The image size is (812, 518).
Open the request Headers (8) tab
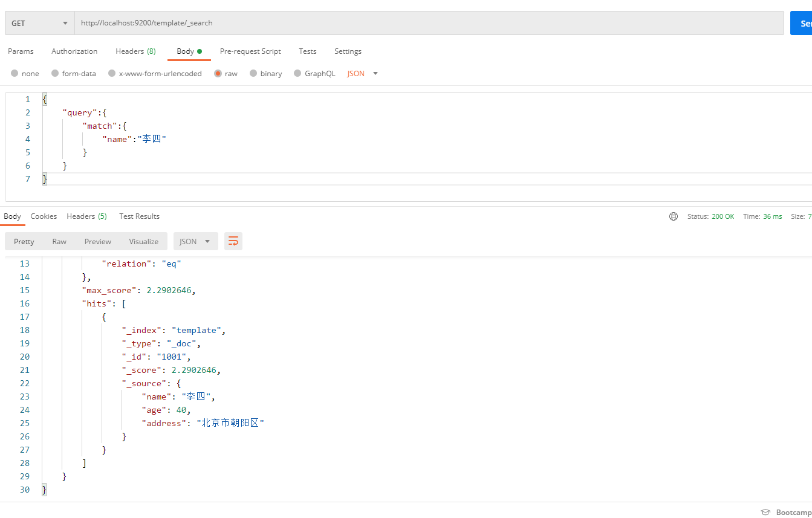click(x=135, y=51)
